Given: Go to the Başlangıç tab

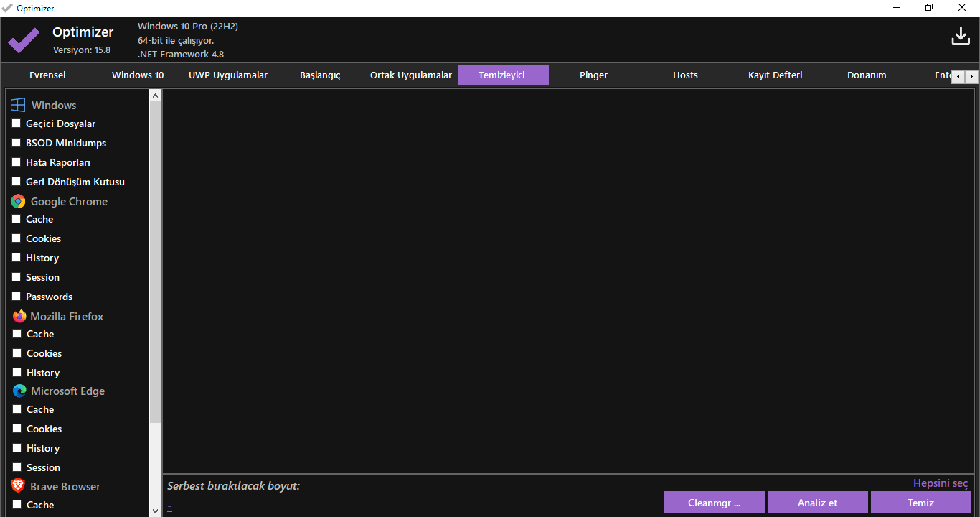Looking at the screenshot, I should point(320,75).
